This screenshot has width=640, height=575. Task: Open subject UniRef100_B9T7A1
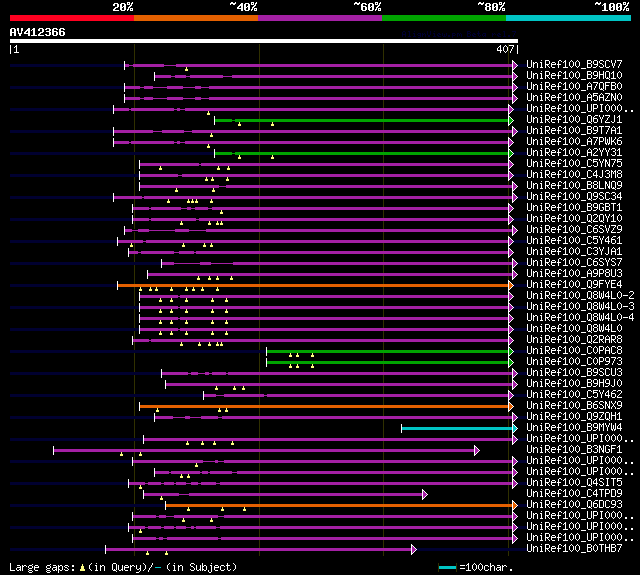pyautogui.click(x=574, y=130)
